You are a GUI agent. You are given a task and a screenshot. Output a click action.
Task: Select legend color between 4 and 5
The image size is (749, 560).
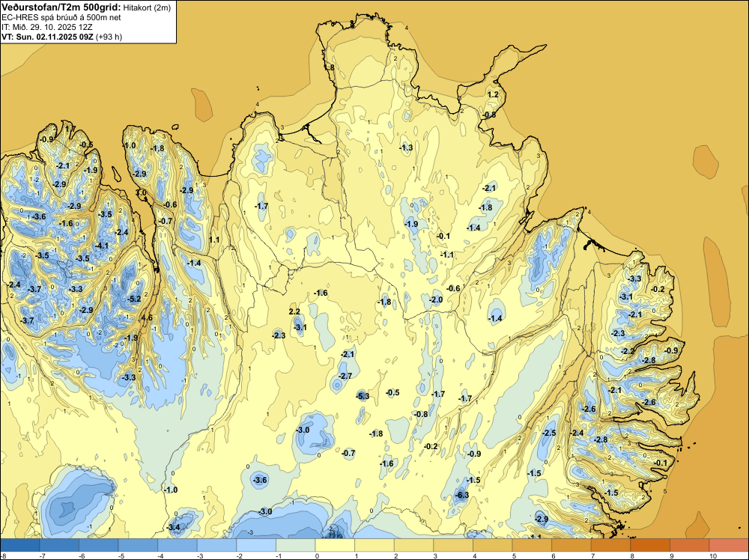pyautogui.click(x=493, y=545)
